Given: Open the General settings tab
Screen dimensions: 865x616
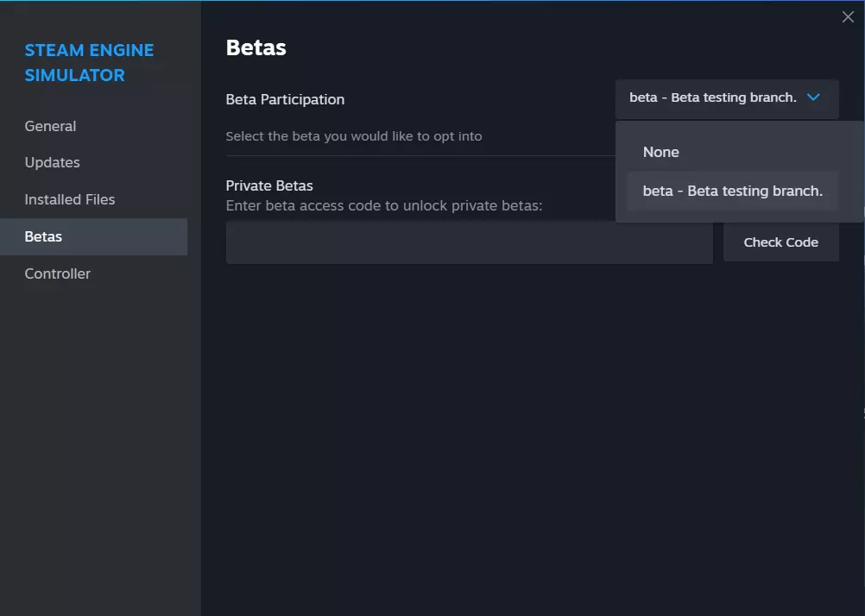Looking at the screenshot, I should pyautogui.click(x=50, y=126).
